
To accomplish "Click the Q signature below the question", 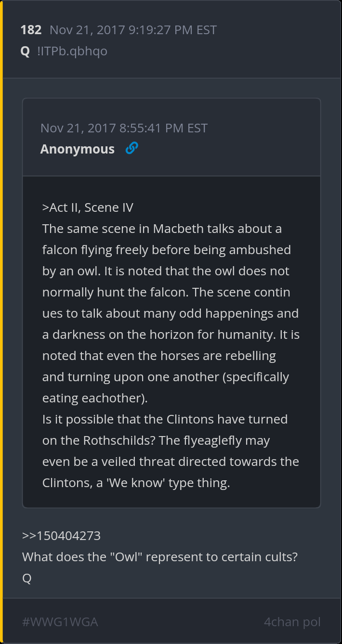I will click(x=27, y=578).
